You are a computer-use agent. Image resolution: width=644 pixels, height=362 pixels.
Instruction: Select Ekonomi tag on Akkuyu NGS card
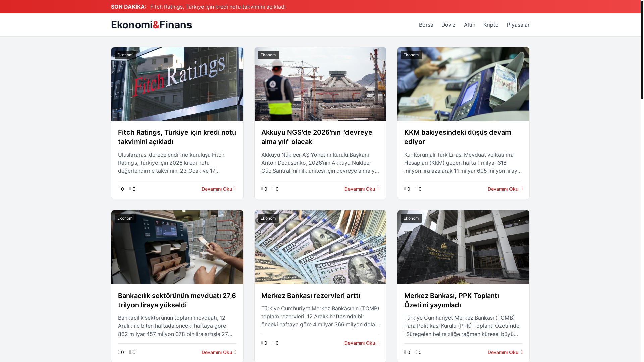pos(269,55)
